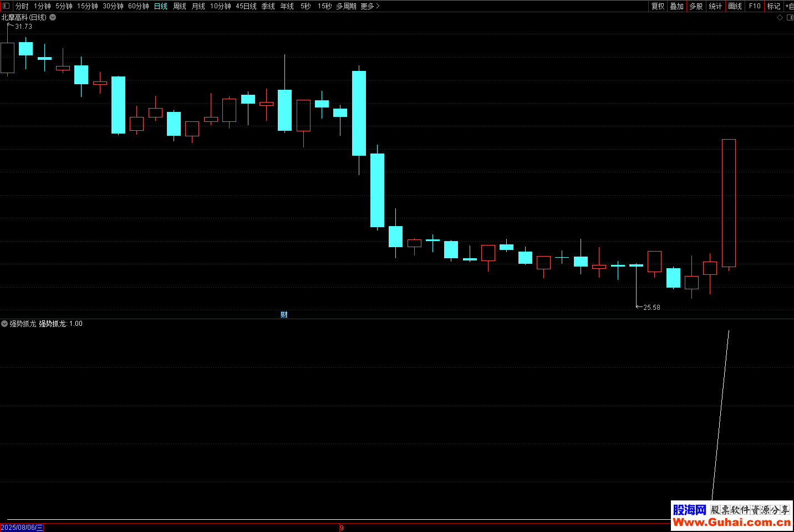Select the 60分钟 period tab

point(138,6)
